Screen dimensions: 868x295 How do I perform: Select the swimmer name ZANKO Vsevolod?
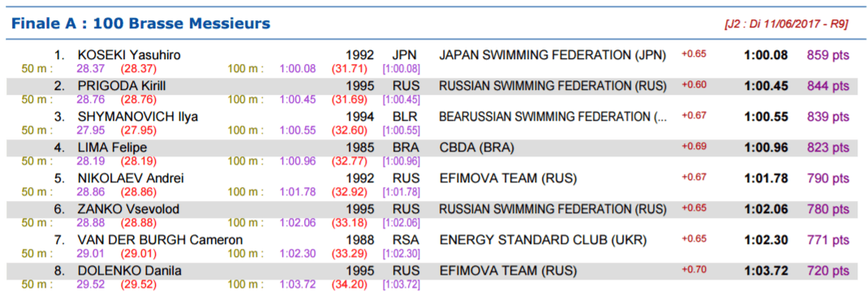tap(128, 210)
